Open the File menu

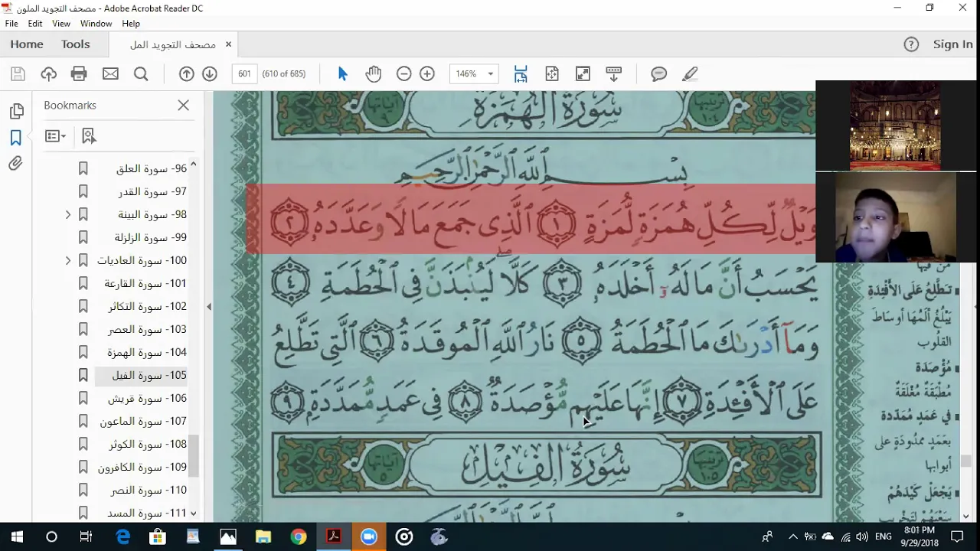point(11,24)
